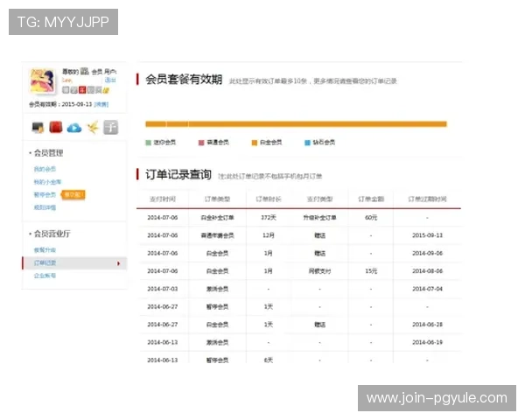Open 套餐升级 under 会员营业厅
The height and width of the screenshot is (420, 525).
point(45,250)
